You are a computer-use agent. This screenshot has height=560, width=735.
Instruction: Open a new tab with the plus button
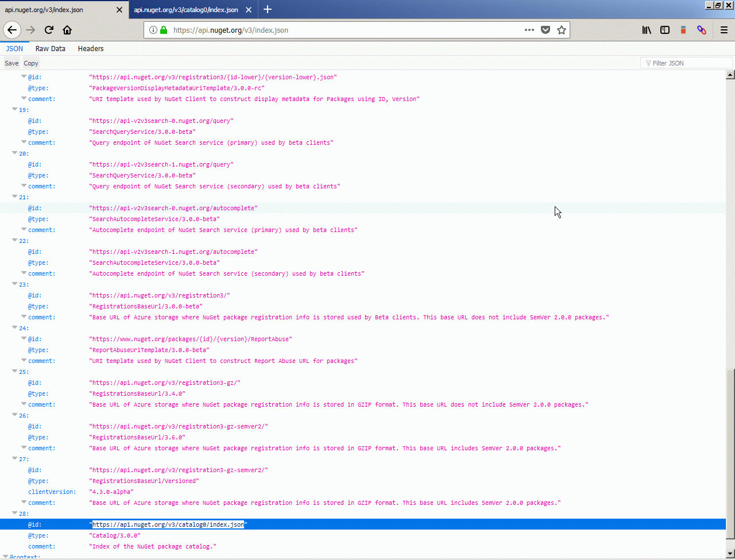(x=267, y=10)
